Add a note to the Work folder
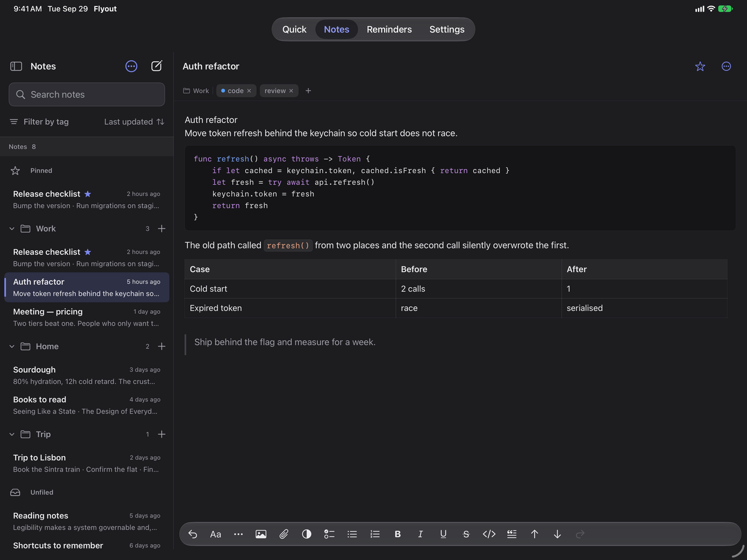The image size is (747, 560). click(x=162, y=229)
